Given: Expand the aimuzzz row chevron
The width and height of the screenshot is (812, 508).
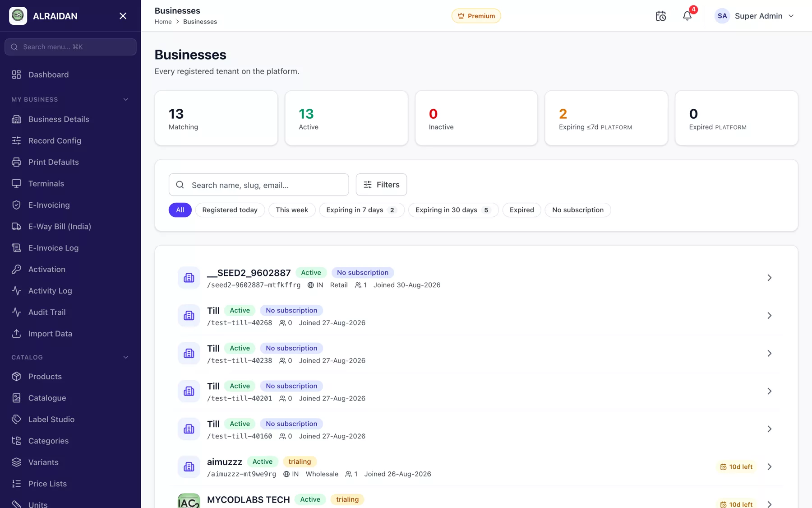Looking at the screenshot, I should [770, 466].
